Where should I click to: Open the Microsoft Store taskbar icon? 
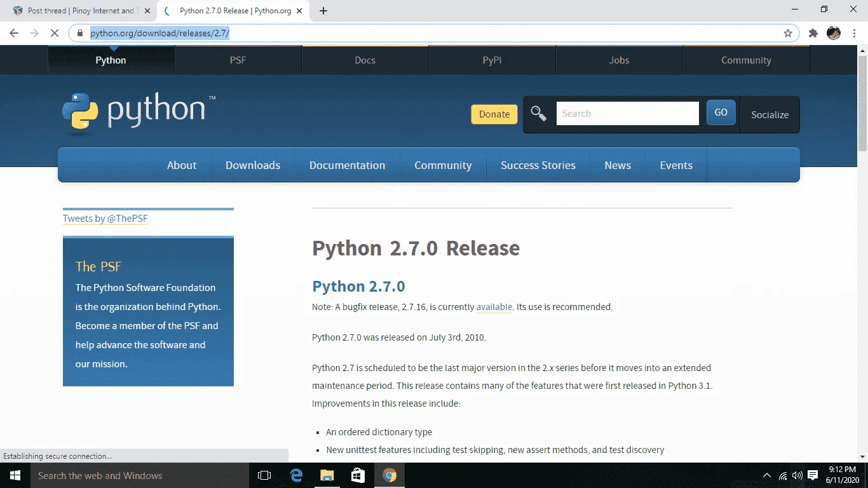pyautogui.click(x=358, y=475)
